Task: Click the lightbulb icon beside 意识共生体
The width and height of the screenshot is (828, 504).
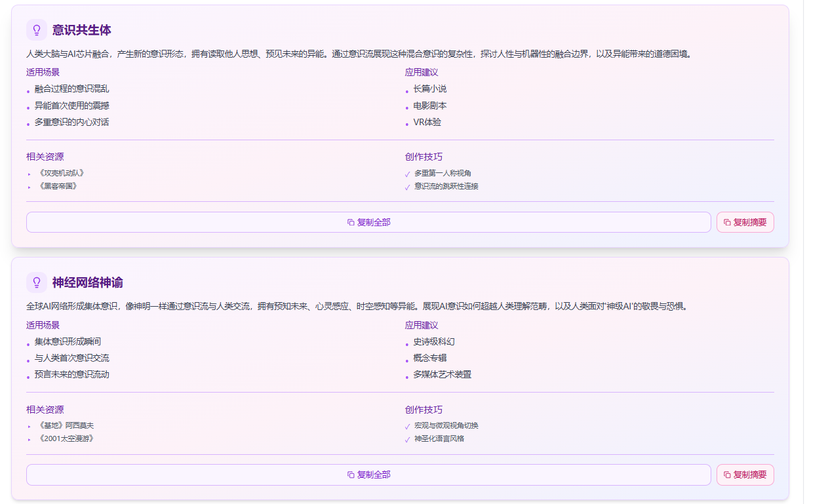Action: click(x=37, y=30)
